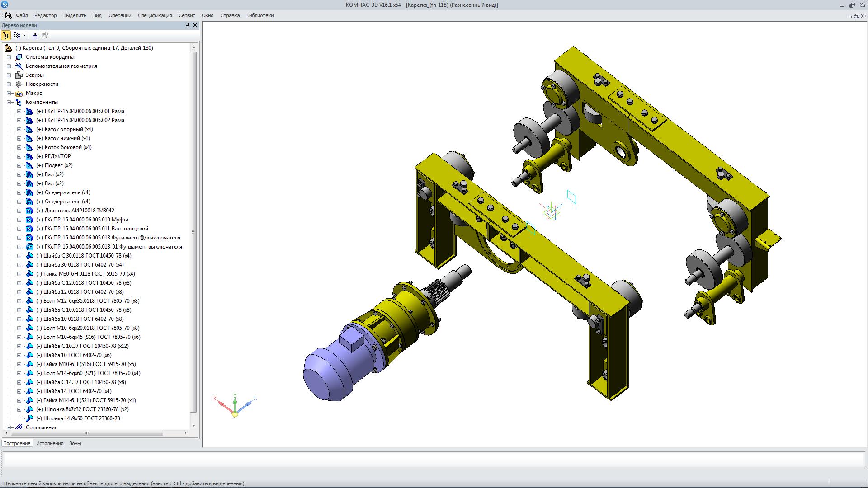Close the Дерево модели panel
The width and height of the screenshot is (868, 488).
click(x=195, y=25)
